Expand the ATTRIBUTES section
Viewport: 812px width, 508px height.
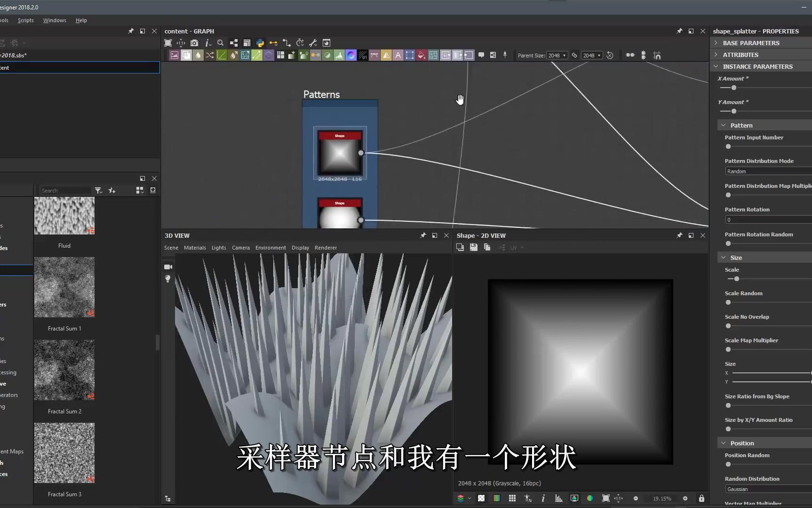point(716,55)
